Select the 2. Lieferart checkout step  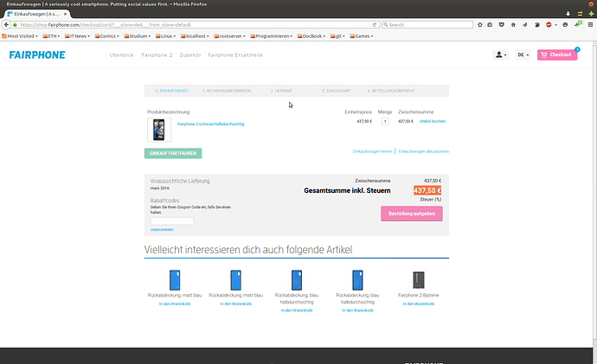281,91
